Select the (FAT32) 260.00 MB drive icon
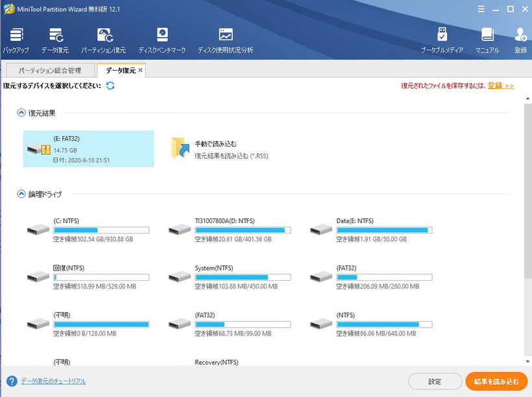The width and height of the screenshot is (532, 397). [321, 277]
